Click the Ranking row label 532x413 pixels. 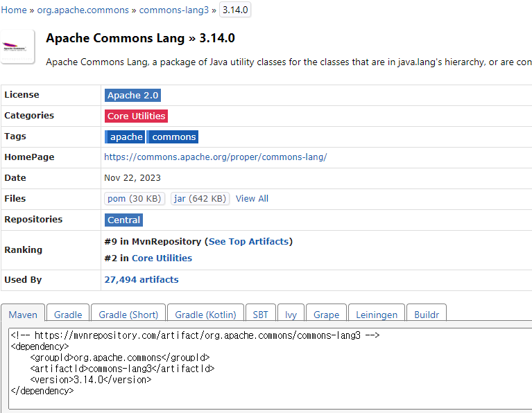point(23,250)
